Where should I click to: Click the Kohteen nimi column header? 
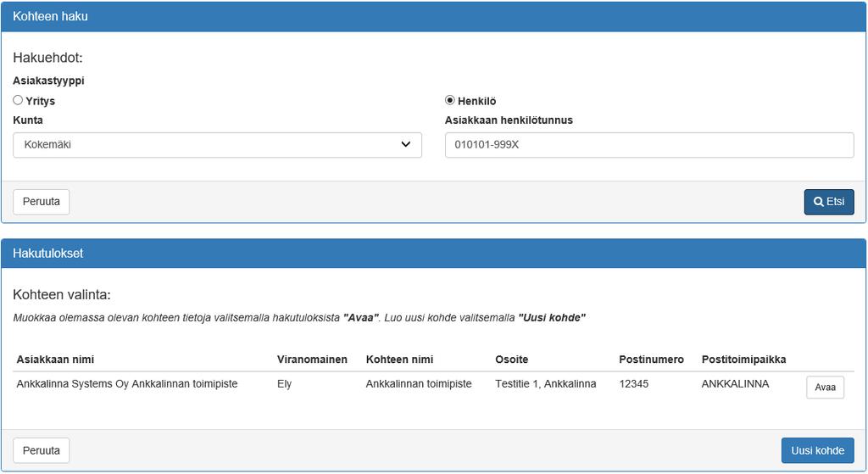click(400, 360)
